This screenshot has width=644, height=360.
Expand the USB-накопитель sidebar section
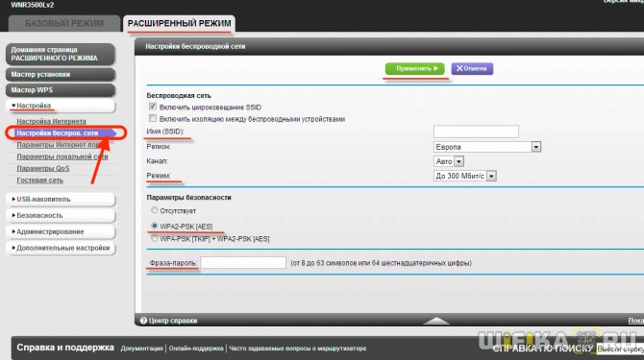(x=61, y=200)
